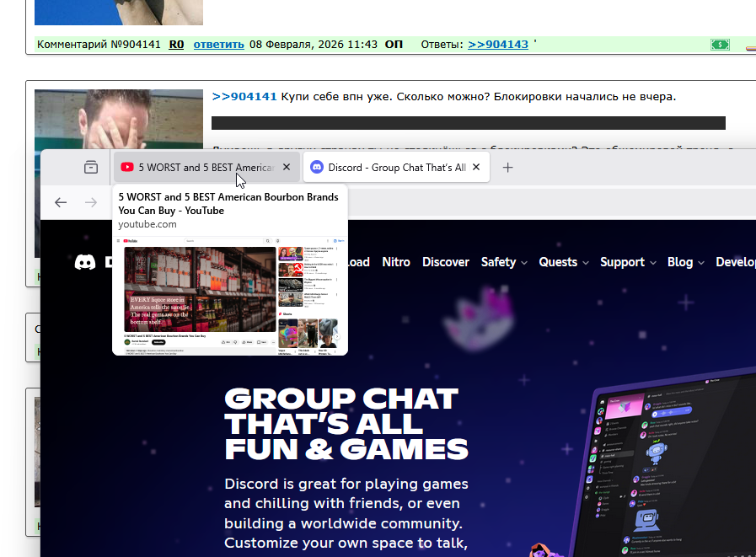Expand the Quests dropdown menu
Screen dimensions: 756x557
coord(564,262)
